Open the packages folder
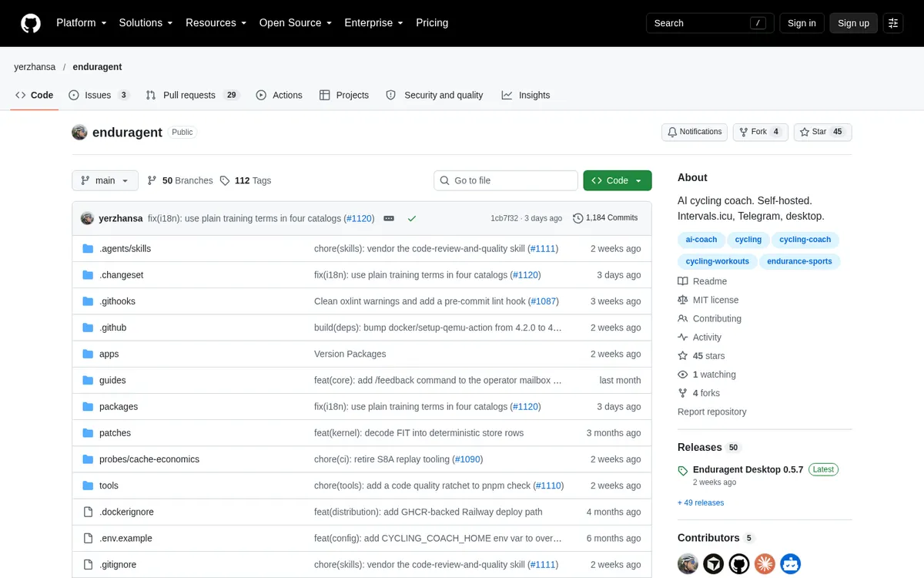The height and width of the screenshot is (578, 924). pos(119,406)
